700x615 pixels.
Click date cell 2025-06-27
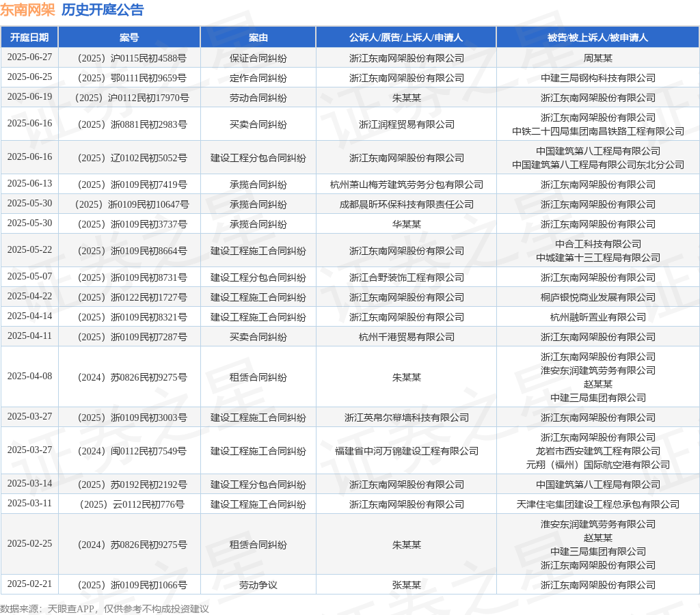tap(29, 57)
